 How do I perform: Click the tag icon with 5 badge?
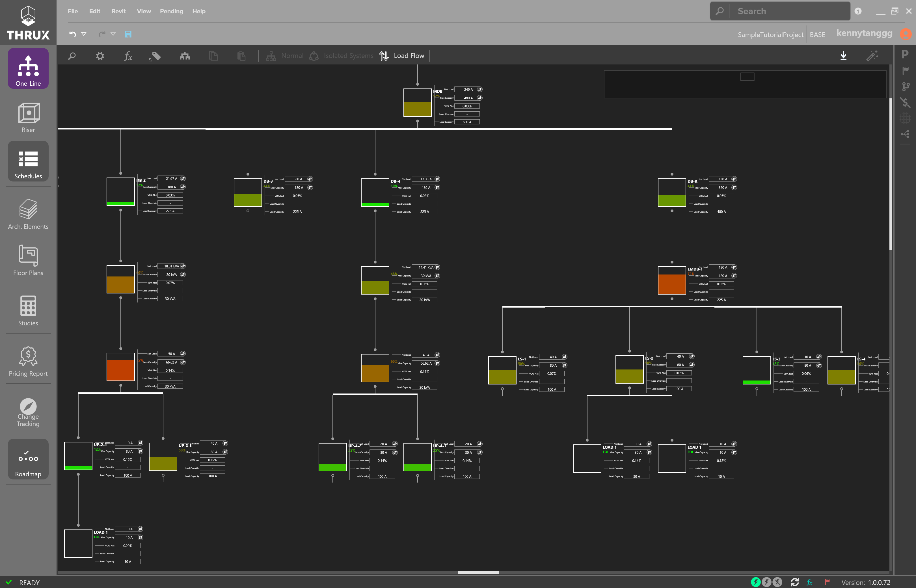[155, 57]
